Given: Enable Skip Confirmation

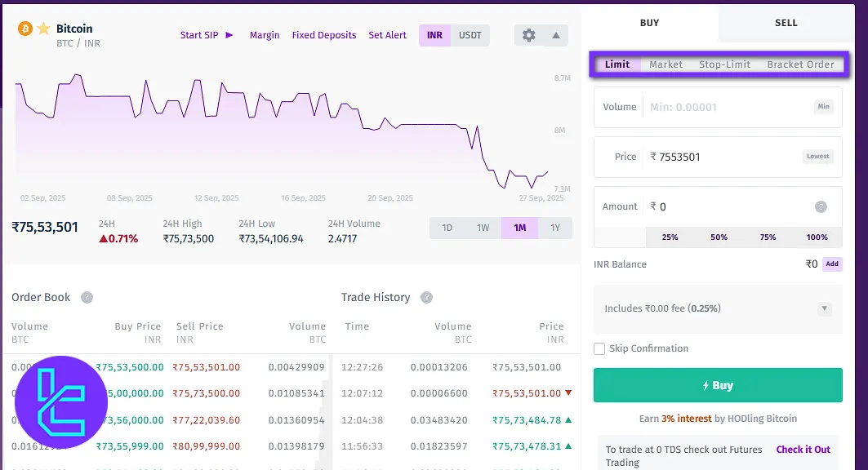Looking at the screenshot, I should coord(598,348).
